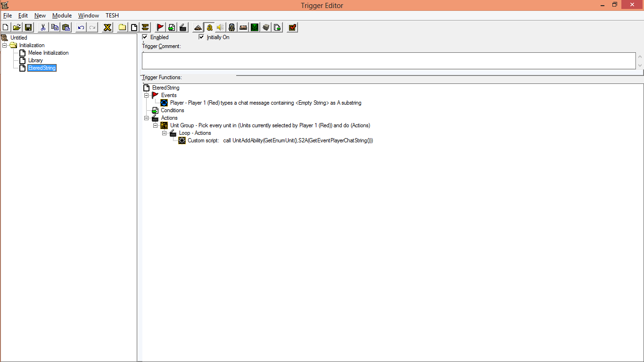
Task: Switch to the Terrain Editor module
Action: click(198, 27)
